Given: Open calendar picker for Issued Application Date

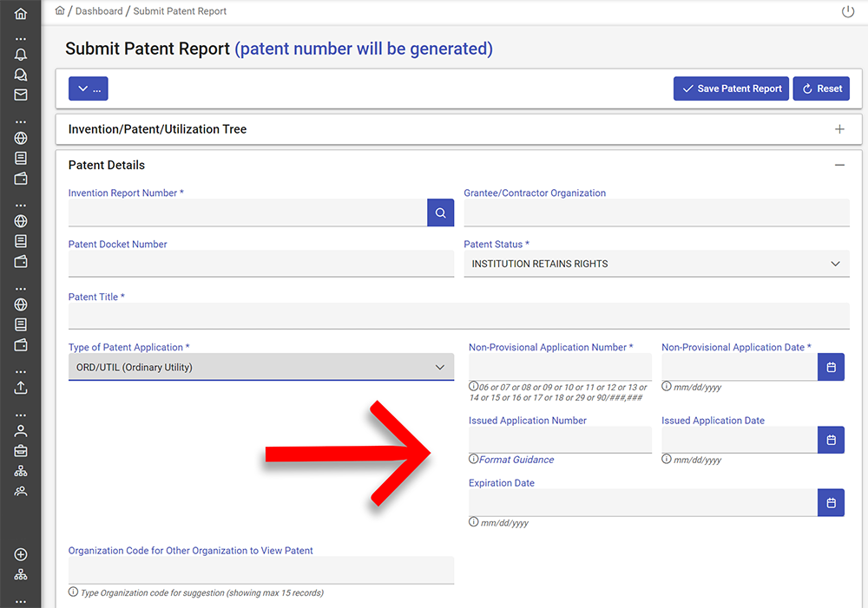Looking at the screenshot, I should [831, 440].
